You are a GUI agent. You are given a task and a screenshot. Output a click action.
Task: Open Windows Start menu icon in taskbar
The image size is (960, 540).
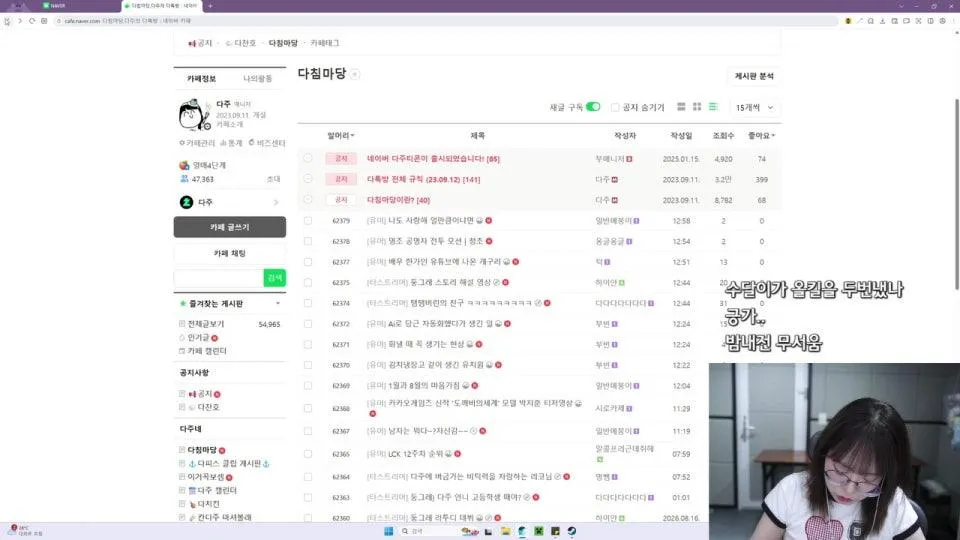[388, 531]
